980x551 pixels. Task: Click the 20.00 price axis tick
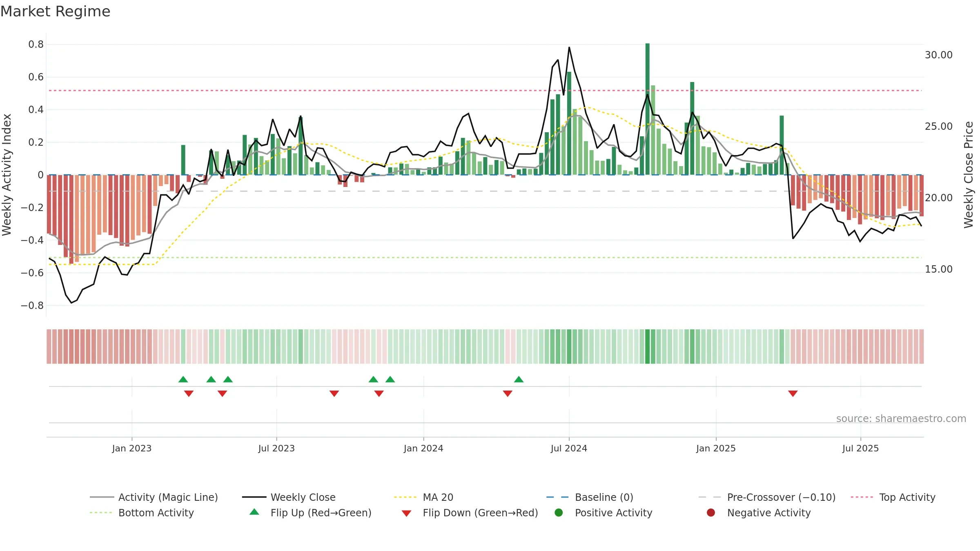[939, 198]
